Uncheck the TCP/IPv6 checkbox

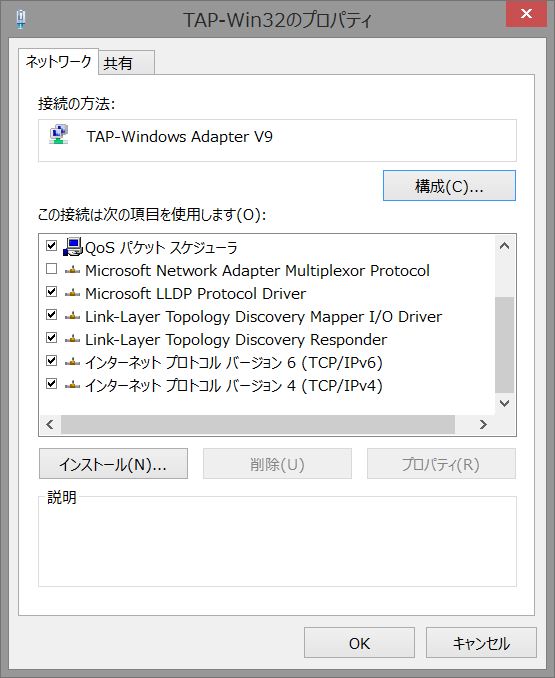tap(51, 360)
